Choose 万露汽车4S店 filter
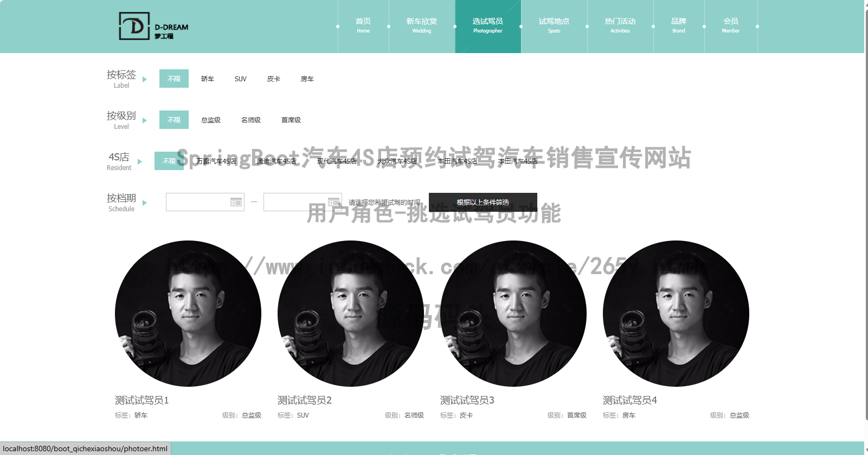868x455 pixels. pos(216,161)
